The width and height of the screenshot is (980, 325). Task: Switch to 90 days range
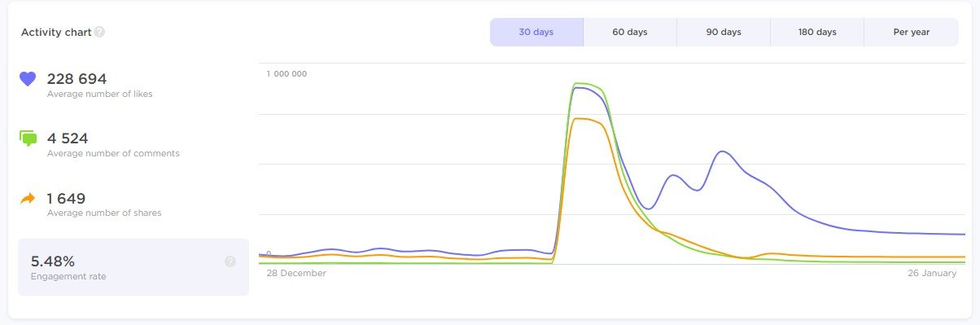point(724,33)
